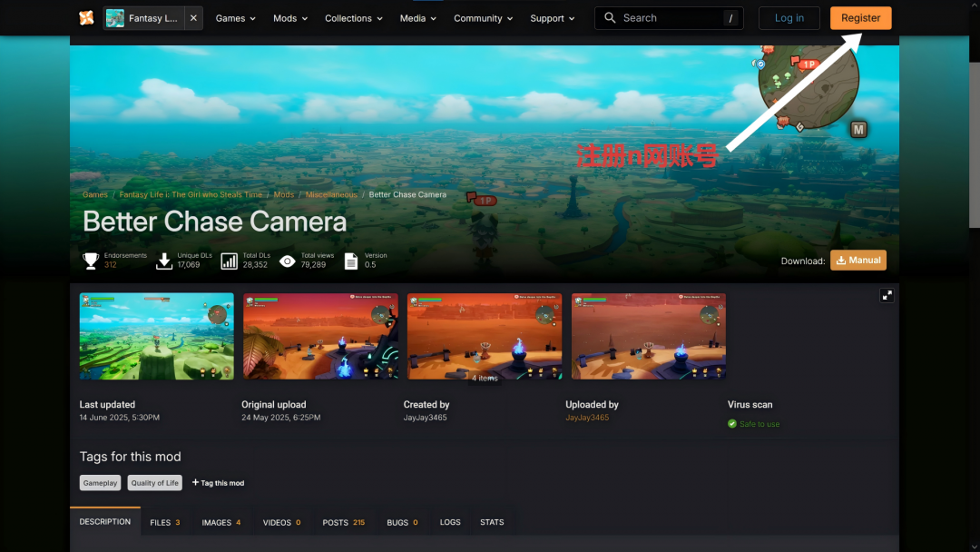Switch to the VIDEOS tab
This screenshot has height=552, width=980.
(x=282, y=522)
